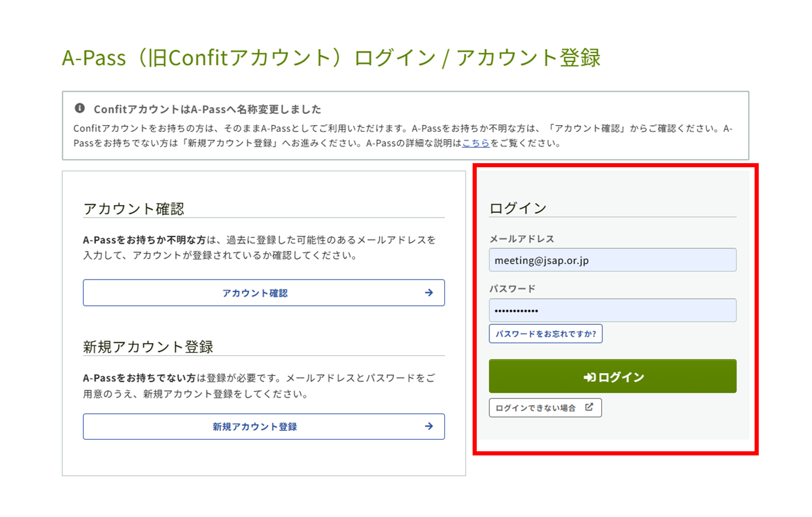Click the パスワード field label
Screen dimensions: 812x517
tap(512, 289)
